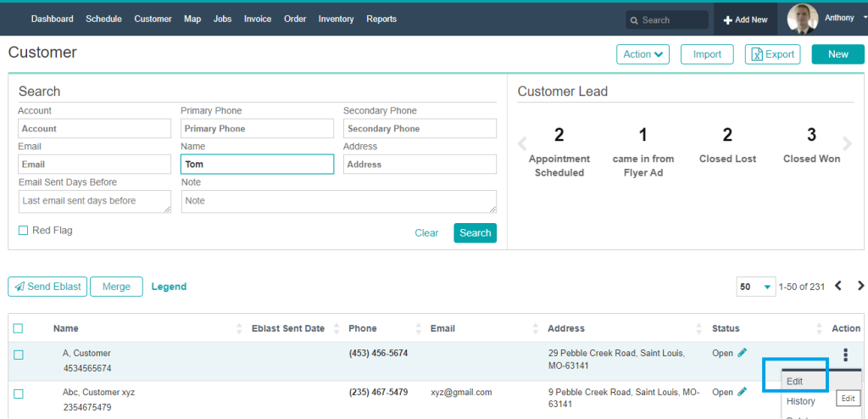Click the Export button with Excel icon
868x419 pixels.
(772, 54)
